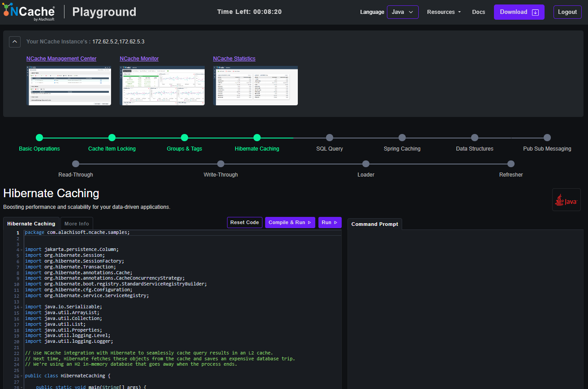The height and width of the screenshot is (389, 588).
Task: Select the SQL Query step
Action: [330, 138]
